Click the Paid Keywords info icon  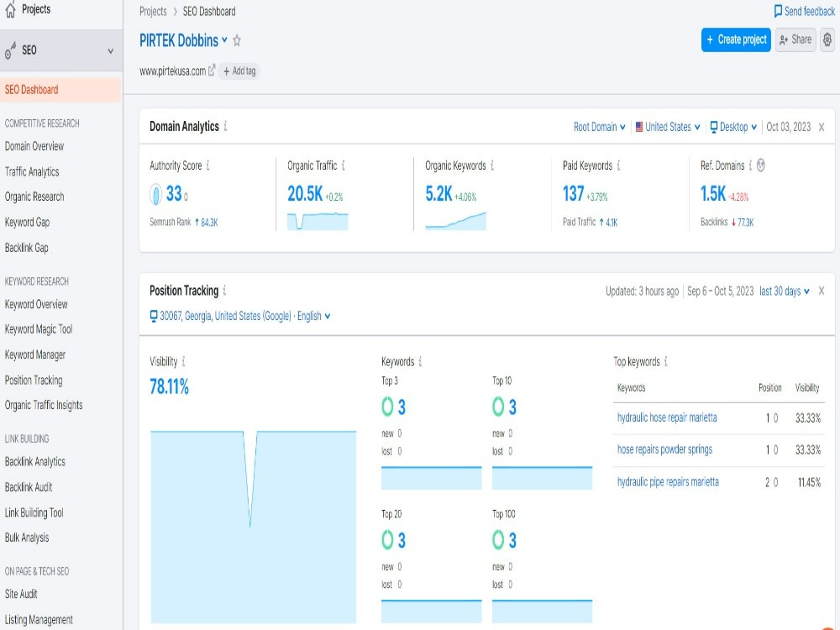coord(618,165)
